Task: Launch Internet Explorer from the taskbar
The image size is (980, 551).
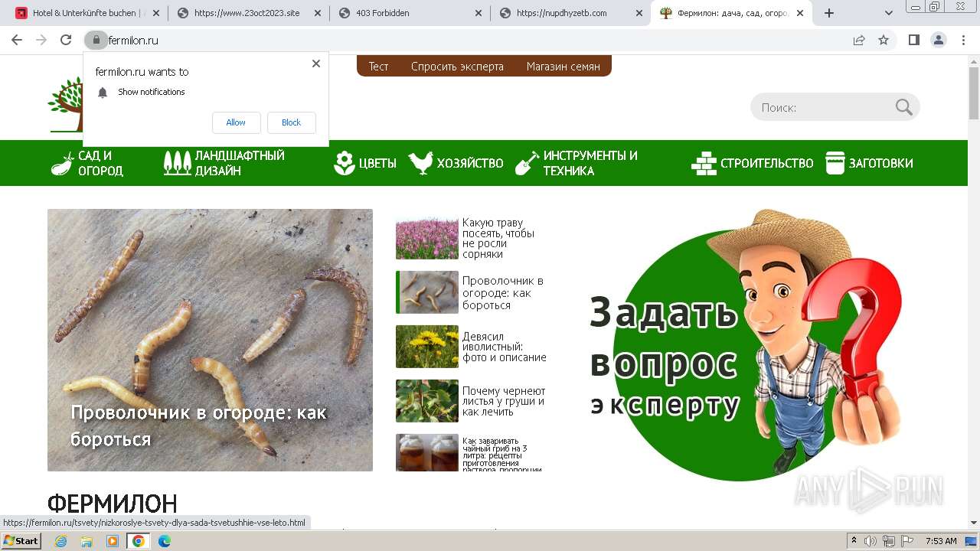Action: click(x=61, y=541)
